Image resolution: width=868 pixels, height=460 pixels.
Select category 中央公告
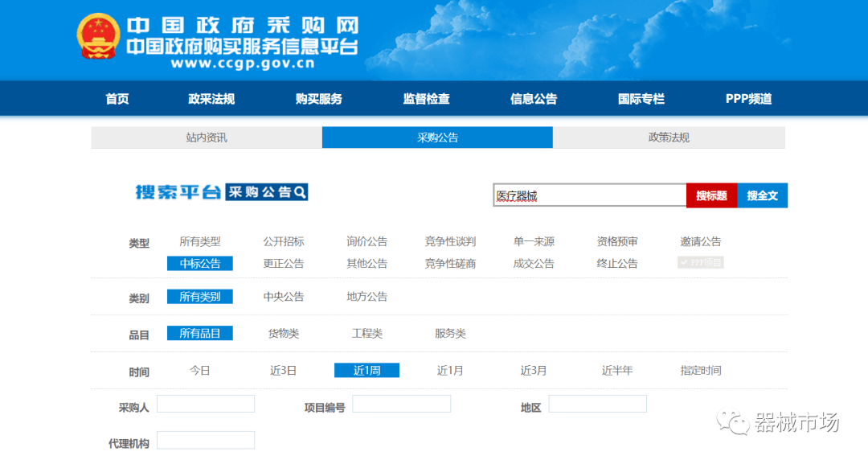tap(284, 297)
